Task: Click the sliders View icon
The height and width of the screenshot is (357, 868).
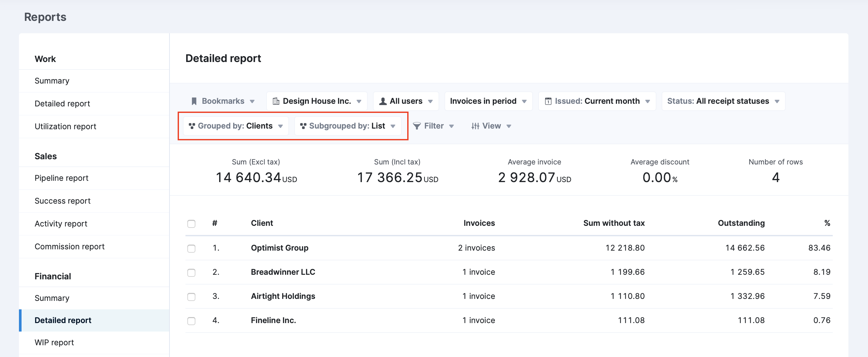Action: [x=475, y=126]
